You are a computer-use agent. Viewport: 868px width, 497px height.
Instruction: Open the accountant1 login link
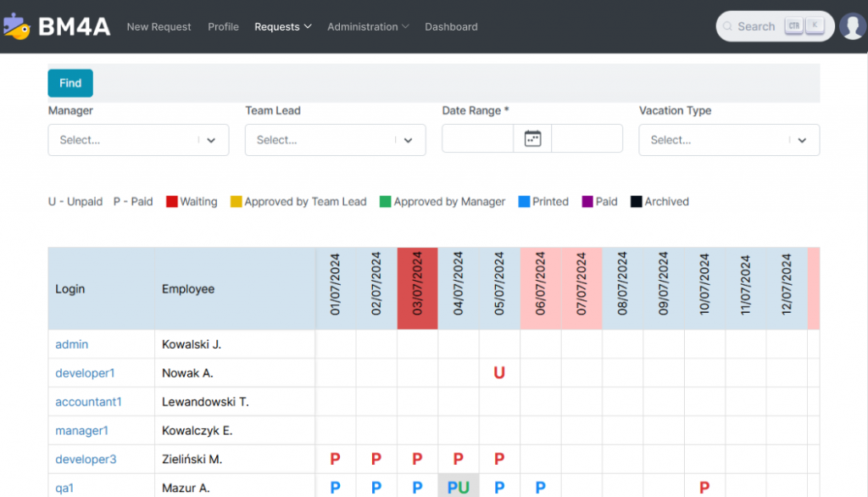88,402
